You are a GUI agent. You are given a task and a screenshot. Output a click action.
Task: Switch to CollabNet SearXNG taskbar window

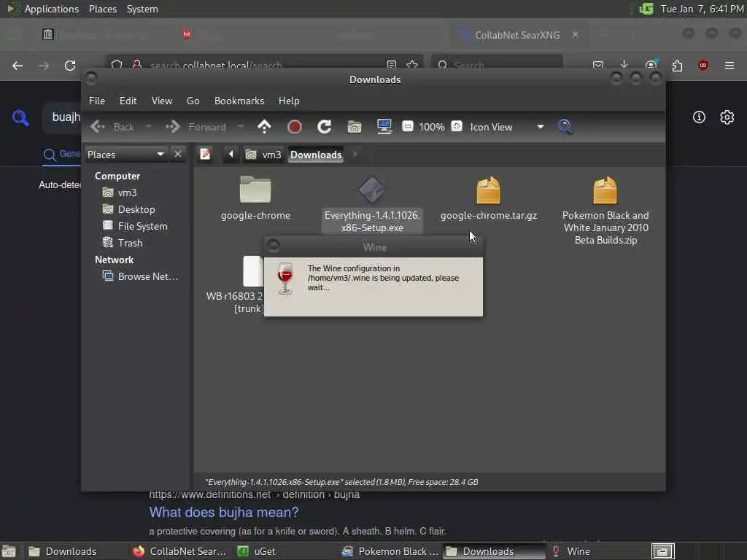180,551
